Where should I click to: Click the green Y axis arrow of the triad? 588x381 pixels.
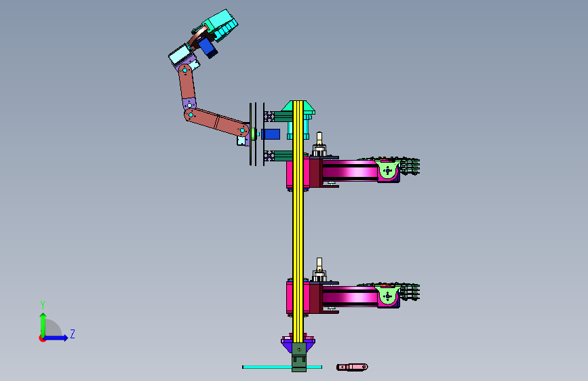[43, 325]
